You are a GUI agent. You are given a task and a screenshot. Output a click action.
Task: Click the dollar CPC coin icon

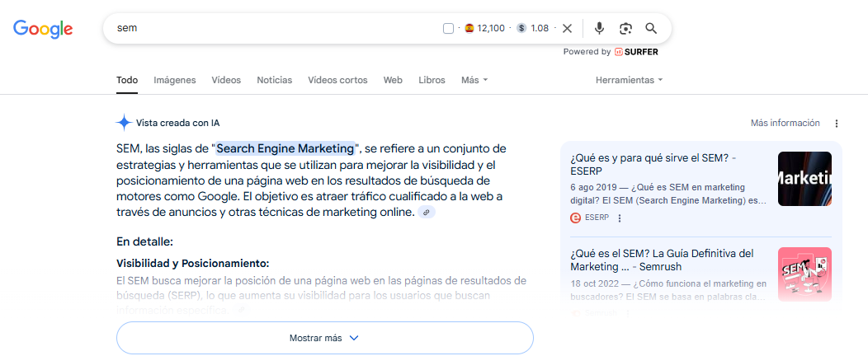[521, 28]
